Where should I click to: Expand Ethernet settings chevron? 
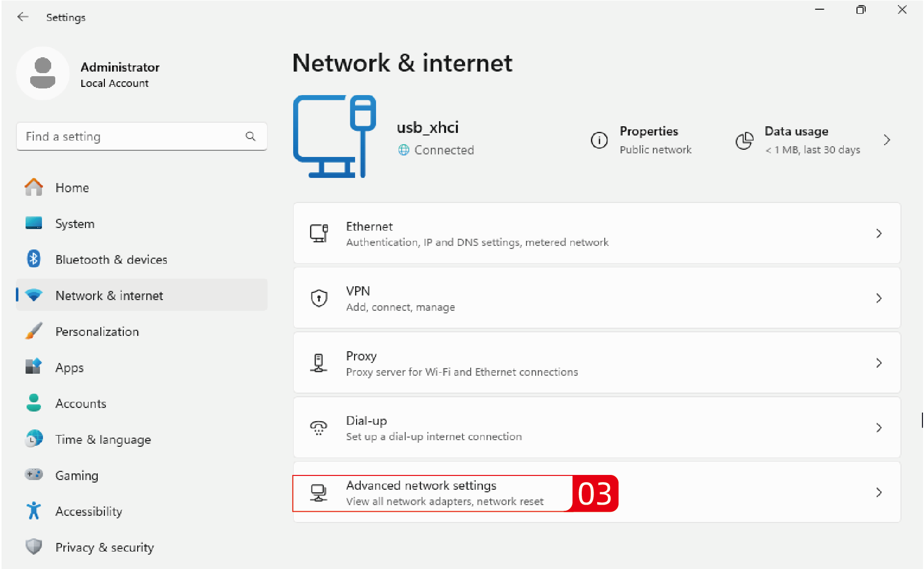click(x=878, y=234)
